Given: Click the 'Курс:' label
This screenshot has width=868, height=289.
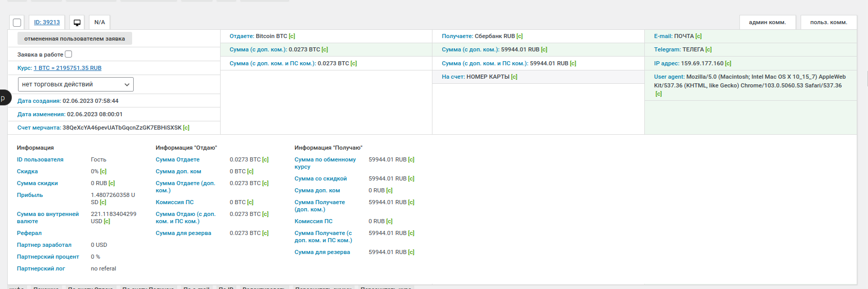Looking at the screenshot, I should point(25,68).
